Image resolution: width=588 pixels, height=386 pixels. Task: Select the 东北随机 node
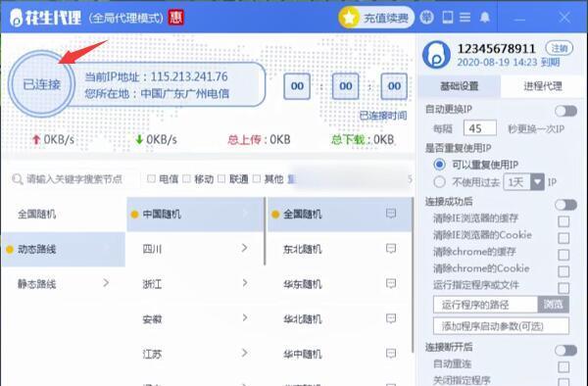point(339,249)
